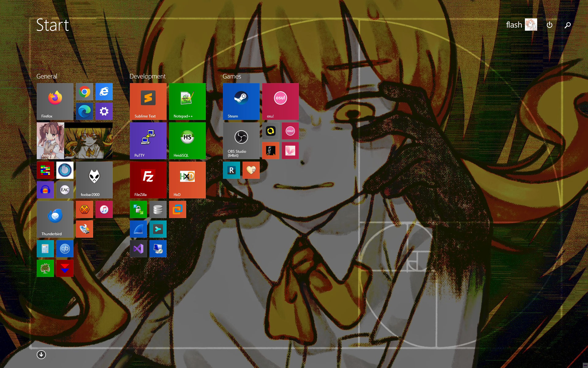Launch qBittorrent tile
Screen dimensions: 588x368
[65, 249]
